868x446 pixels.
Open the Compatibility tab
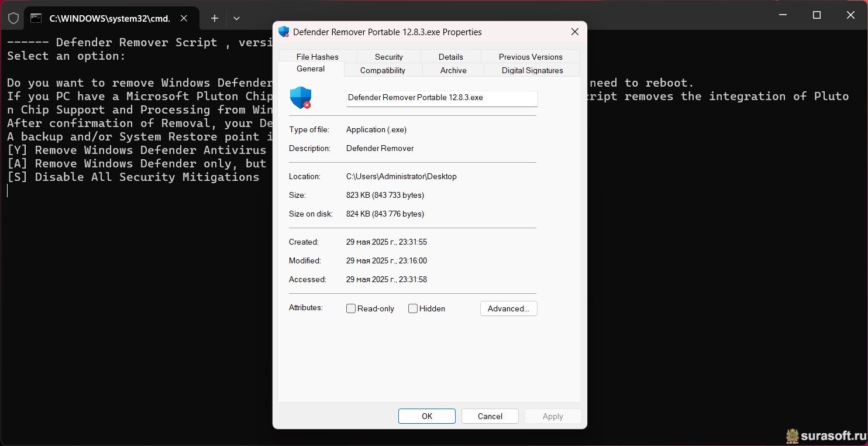coord(383,70)
